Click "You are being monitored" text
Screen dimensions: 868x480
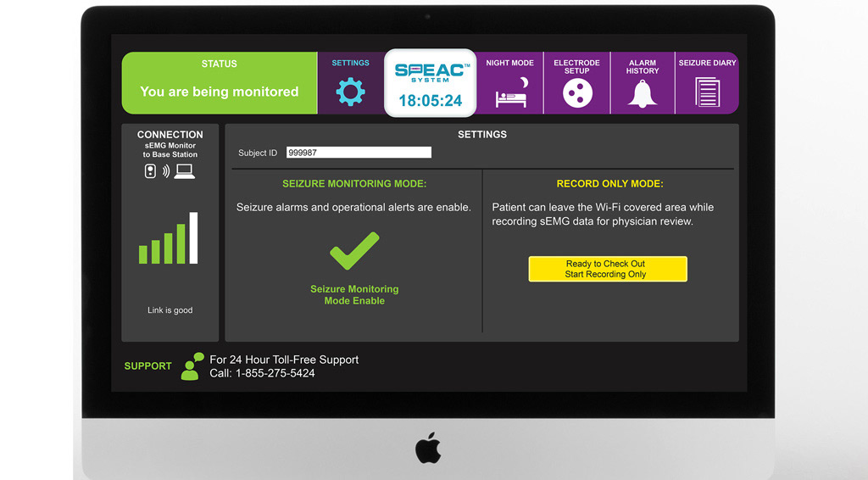click(220, 92)
